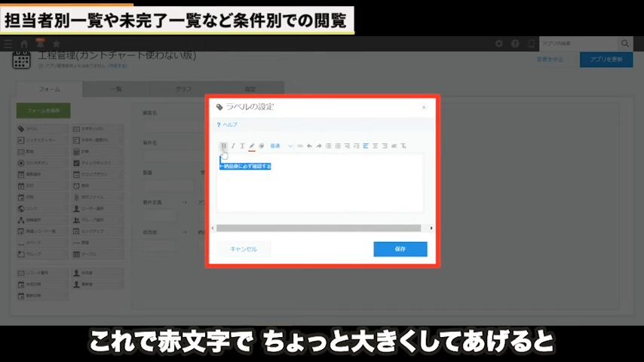
Task: Decrease indent of the label text
Action: (x=347, y=146)
